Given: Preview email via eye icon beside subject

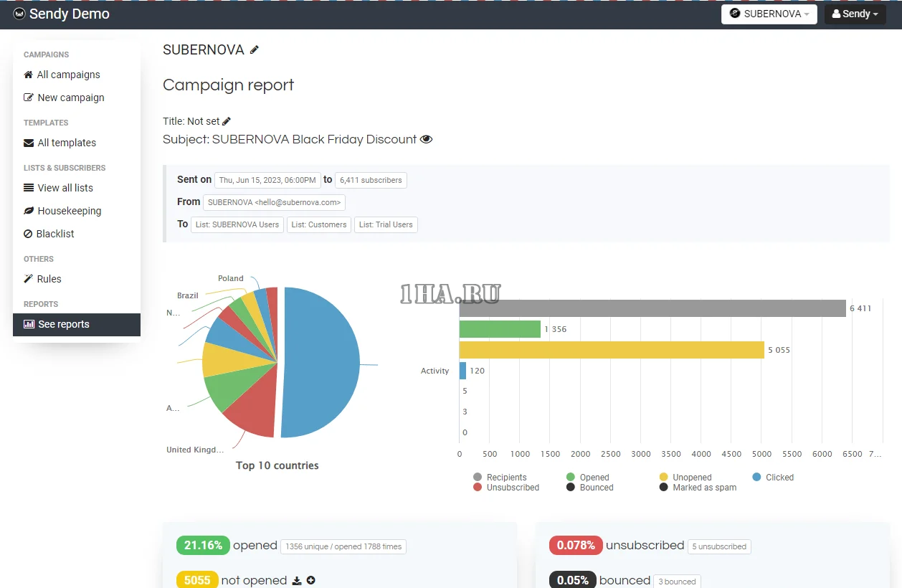Looking at the screenshot, I should [426, 139].
